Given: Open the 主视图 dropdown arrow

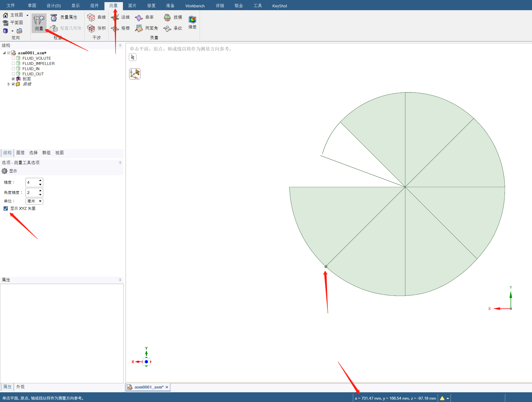Looking at the screenshot, I should (x=27, y=15).
